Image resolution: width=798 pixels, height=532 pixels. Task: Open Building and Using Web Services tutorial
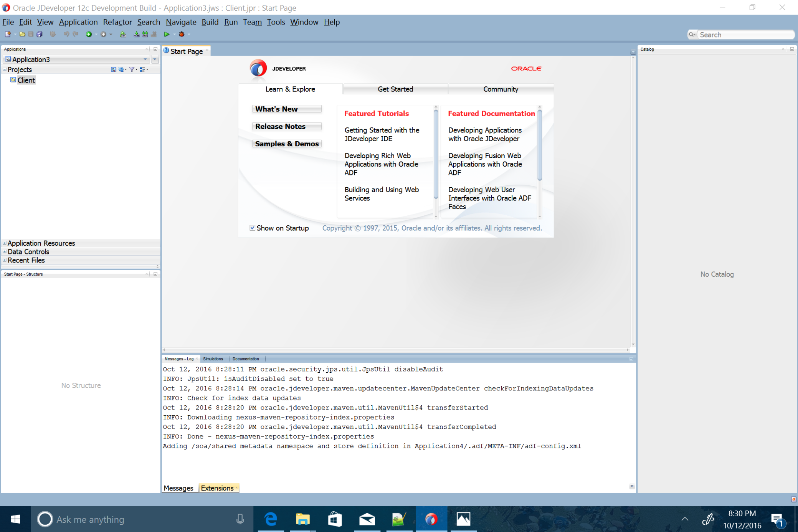coord(381,194)
